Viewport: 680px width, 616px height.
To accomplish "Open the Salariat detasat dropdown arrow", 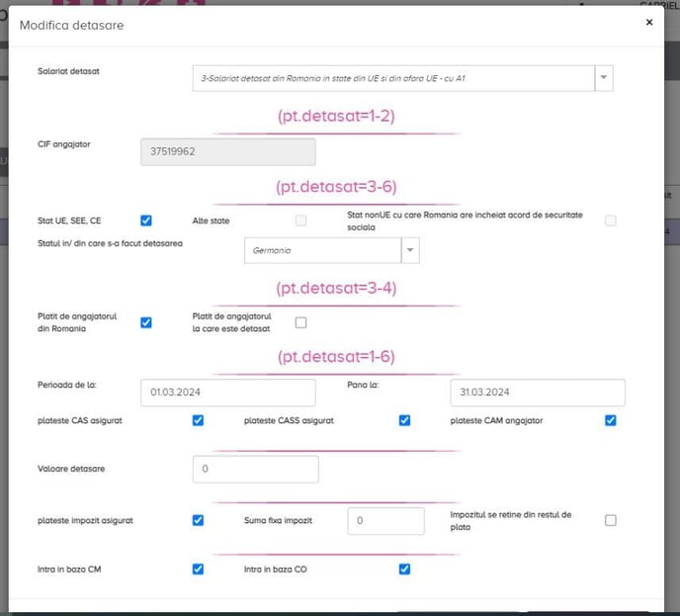I will coord(603,77).
